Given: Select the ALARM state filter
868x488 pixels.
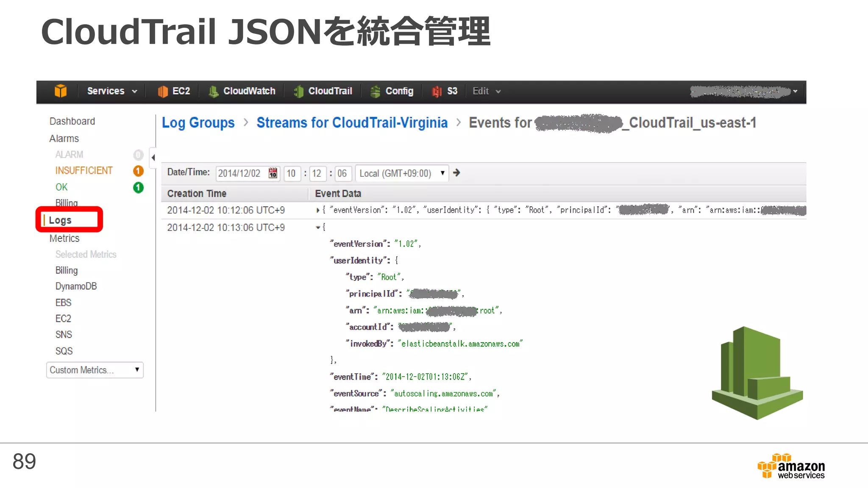Looking at the screenshot, I should (x=69, y=155).
